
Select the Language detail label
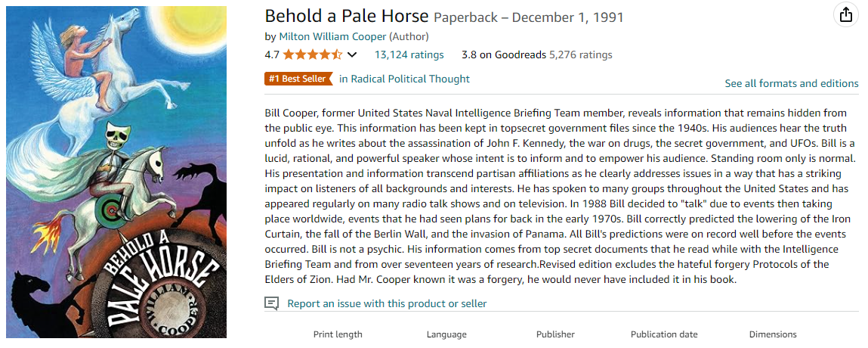pyautogui.click(x=446, y=334)
